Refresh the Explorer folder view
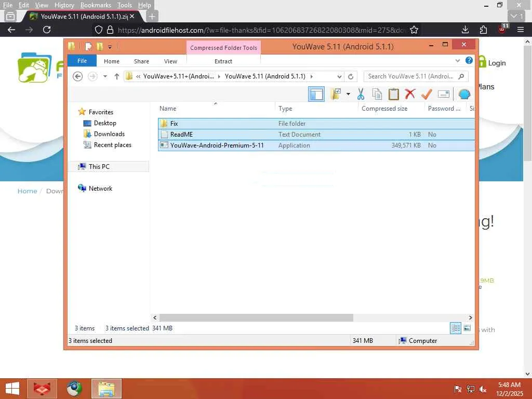Viewport: 532px width, 399px height. point(351,76)
